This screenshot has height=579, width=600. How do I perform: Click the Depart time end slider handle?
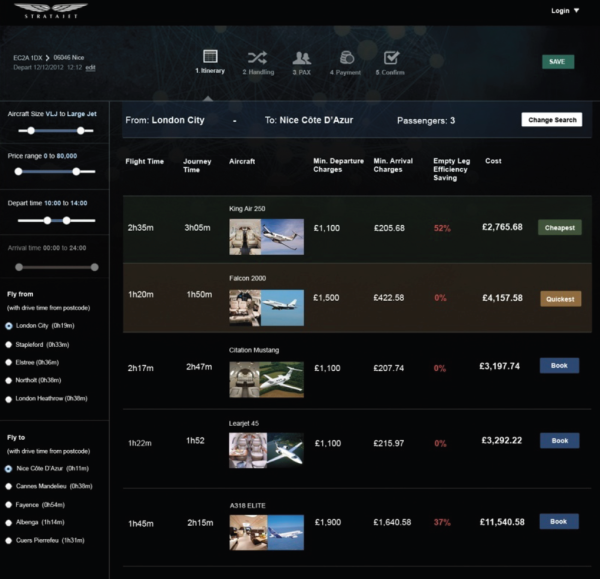[x=67, y=220]
